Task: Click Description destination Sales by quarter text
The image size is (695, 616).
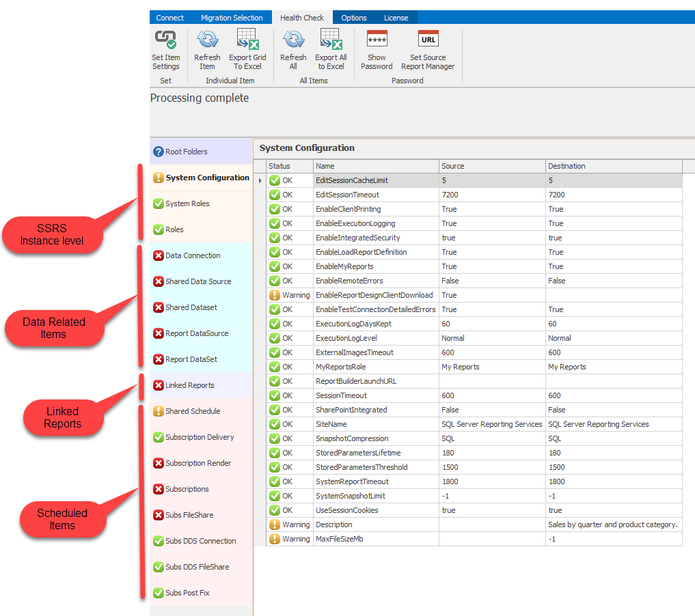Action: click(x=612, y=524)
